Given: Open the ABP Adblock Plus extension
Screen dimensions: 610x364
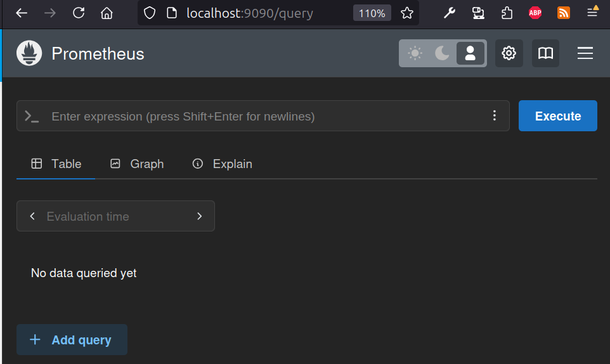Looking at the screenshot, I should (x=535, y=13).
